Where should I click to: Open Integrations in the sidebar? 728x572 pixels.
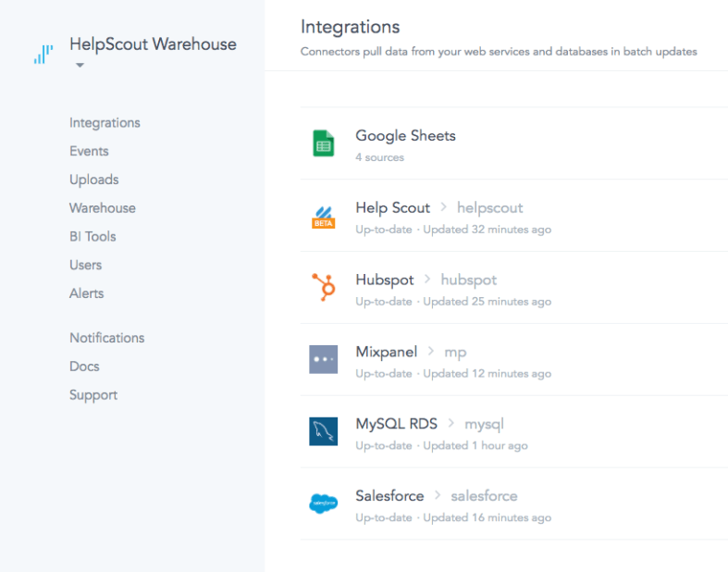pos(105,123)
